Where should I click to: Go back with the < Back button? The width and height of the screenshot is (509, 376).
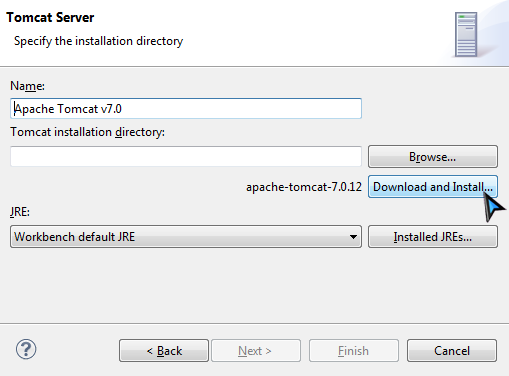pyautogui.click(x=164, y=351)
